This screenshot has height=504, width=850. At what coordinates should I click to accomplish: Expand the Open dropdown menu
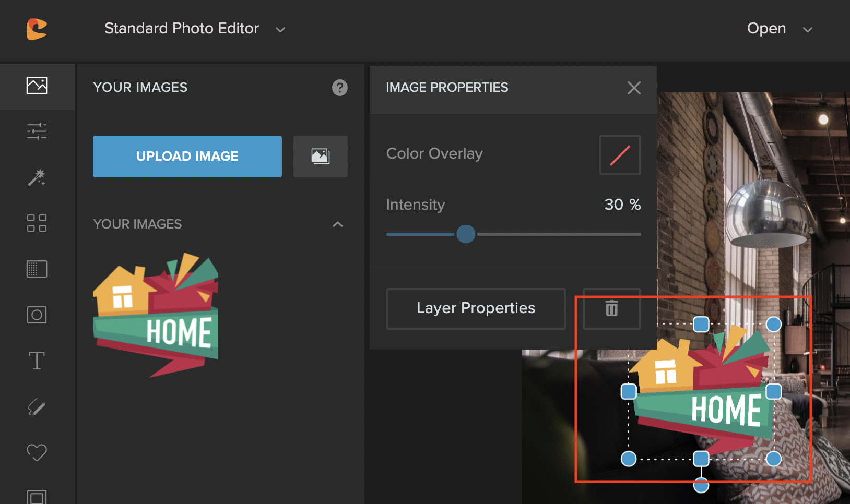coord(780,29)
